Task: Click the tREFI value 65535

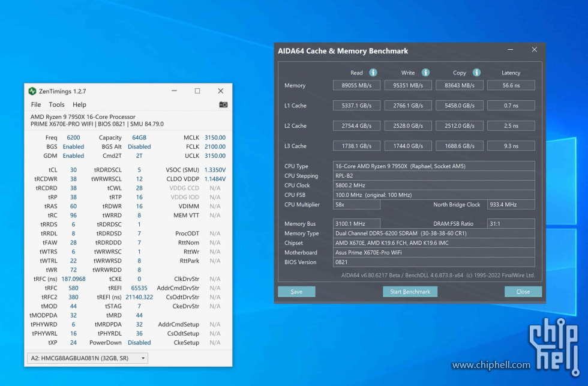Action: (x=139, y=288)
